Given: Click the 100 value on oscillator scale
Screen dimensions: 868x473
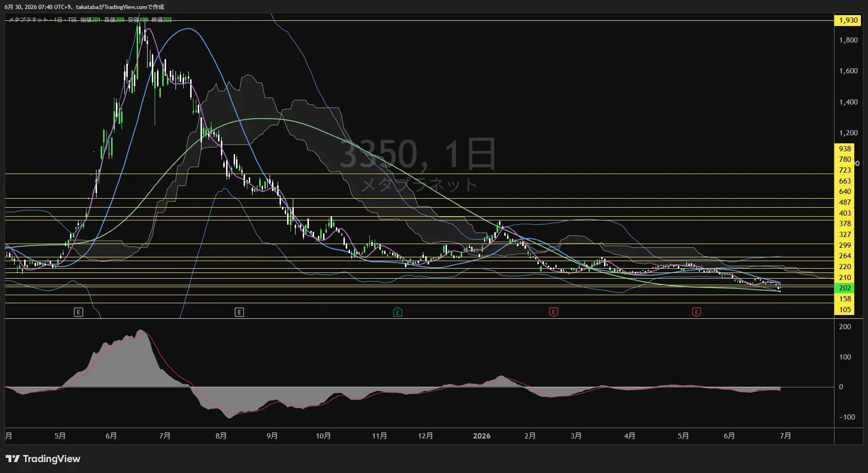Looking at the screenshot, I should click(845, 357).
